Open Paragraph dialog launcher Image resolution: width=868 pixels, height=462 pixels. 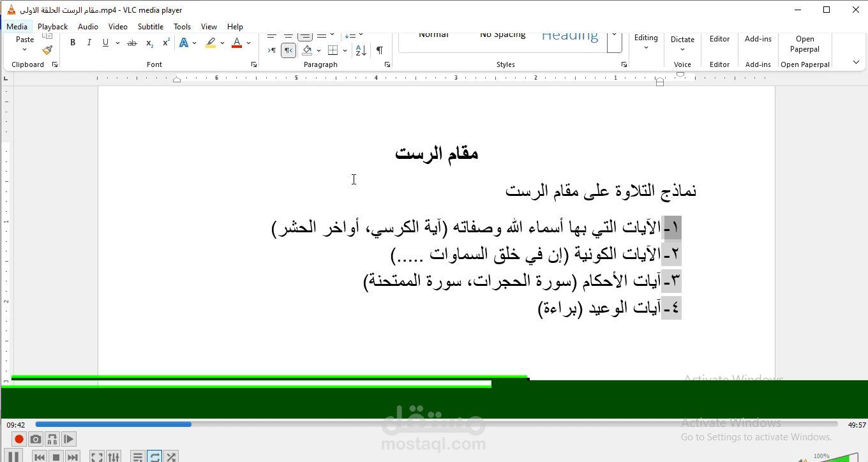point(387,64)
